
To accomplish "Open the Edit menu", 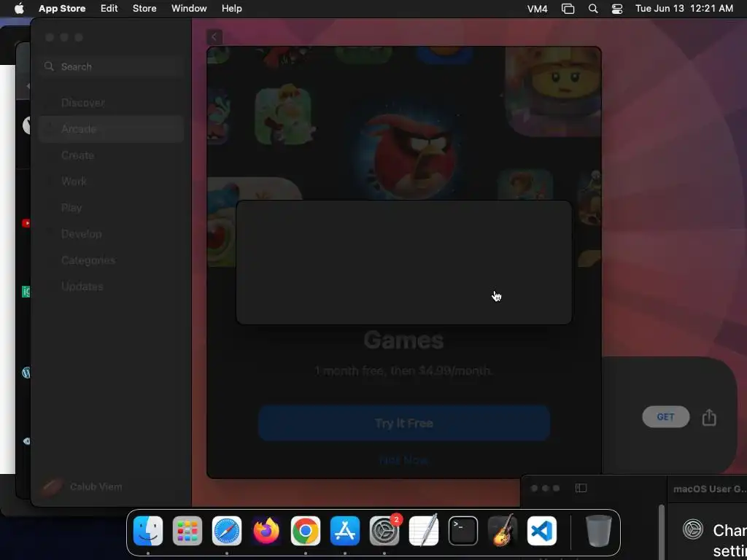I will (109, 9).
